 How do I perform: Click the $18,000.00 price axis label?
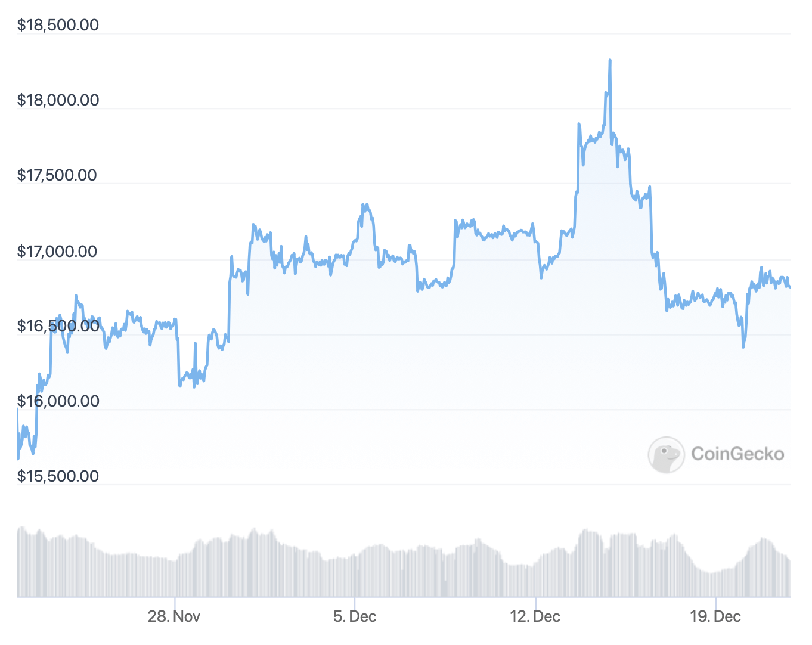(58, 100)
